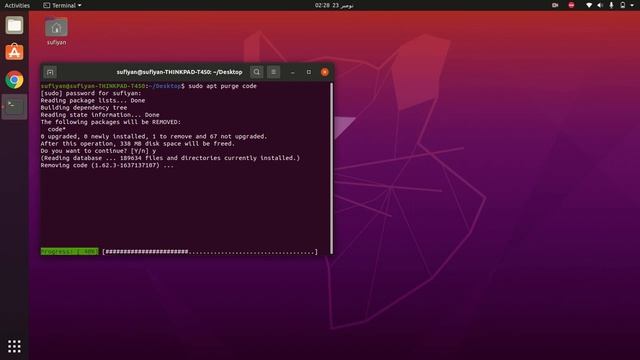The image size is (640, 360).
Task: Select the sufiyan home folder desktop icon
Action: [56, 31]
